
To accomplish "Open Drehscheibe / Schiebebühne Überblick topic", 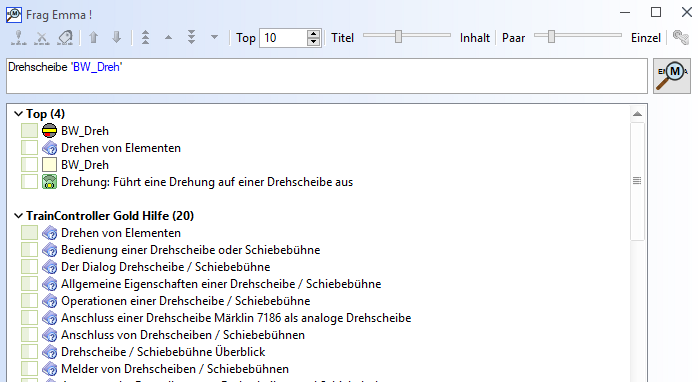I will (163, 352).
